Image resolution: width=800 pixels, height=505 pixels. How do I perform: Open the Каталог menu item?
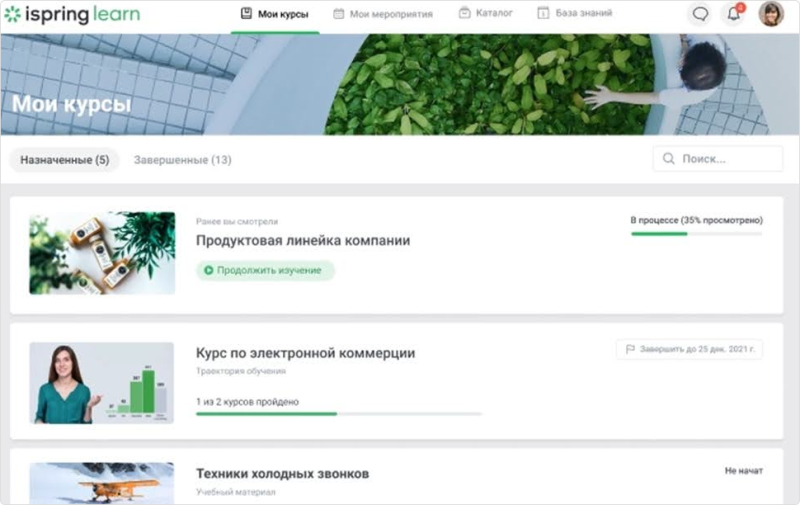pos(485,13)
